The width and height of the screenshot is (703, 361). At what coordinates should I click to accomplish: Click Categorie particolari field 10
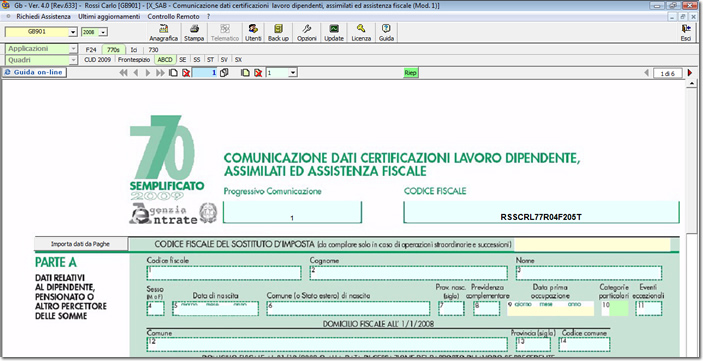(615, 309)
